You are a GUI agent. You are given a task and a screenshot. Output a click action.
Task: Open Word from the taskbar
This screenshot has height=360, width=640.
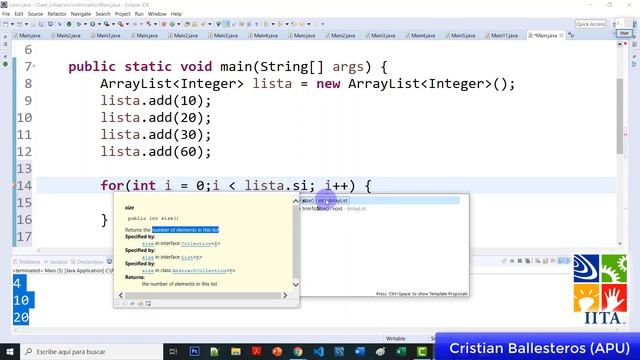(x=360, y=351)
